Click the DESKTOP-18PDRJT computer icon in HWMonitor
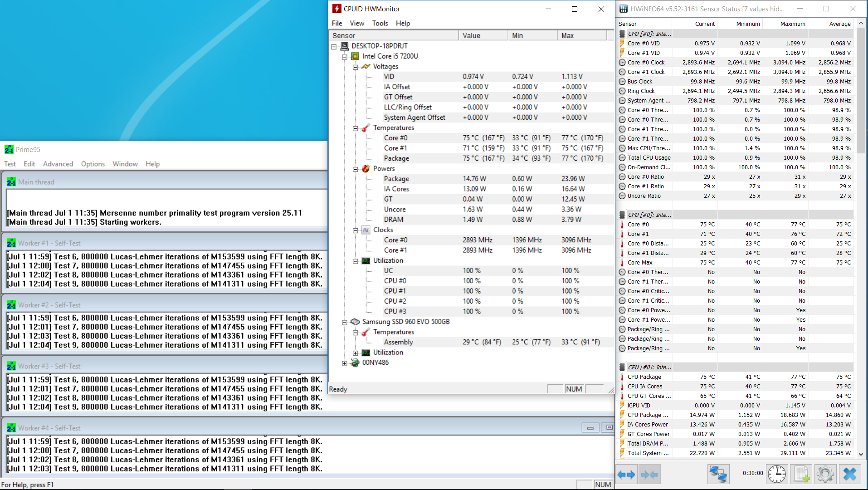 tap(345, 46)
